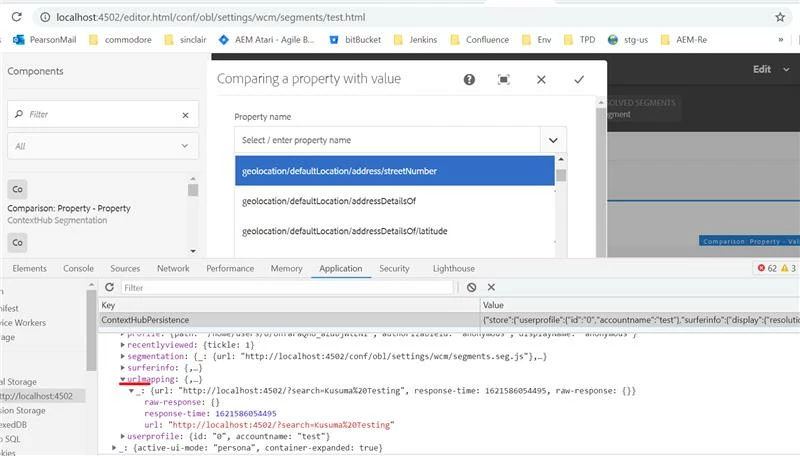The height and width of the screenshot is (456, 800).
Task: Expand the userprofile node
Action: click(123, 437)
